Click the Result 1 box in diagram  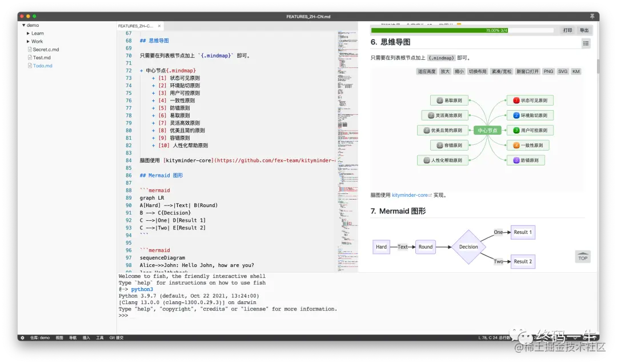pyautogui.click(x=523, y=232)
